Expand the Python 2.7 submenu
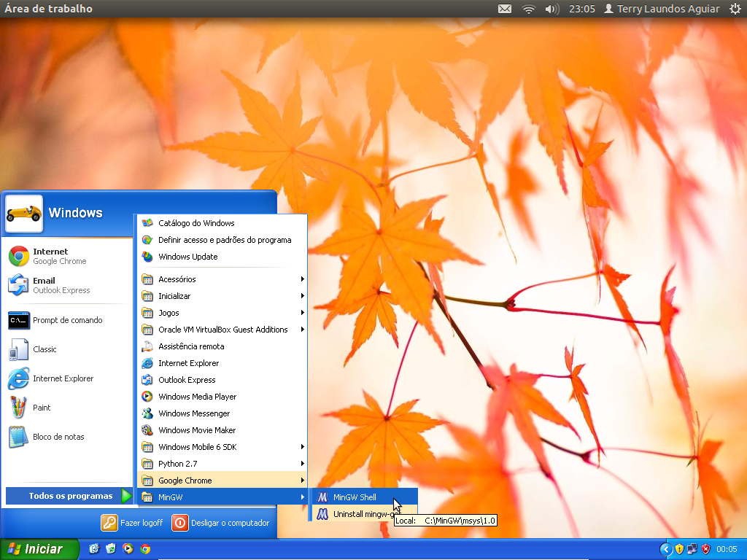The image size is (747, 560). point(223,463)
